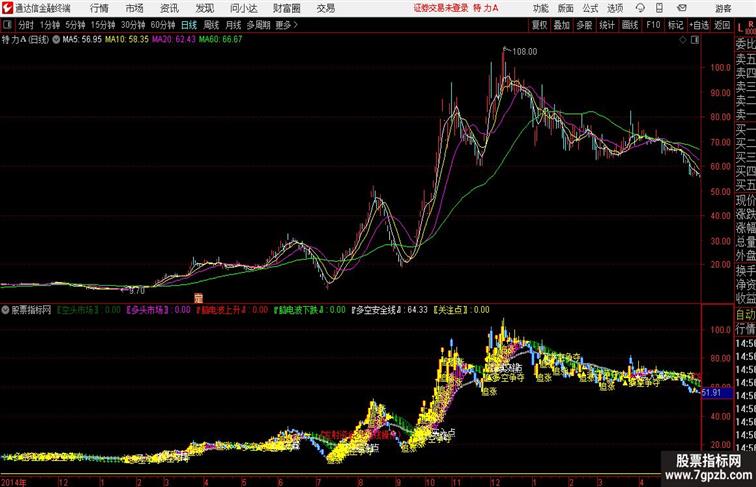
Task: Click the MA10: 58.35 value
Action: point(126,40)
